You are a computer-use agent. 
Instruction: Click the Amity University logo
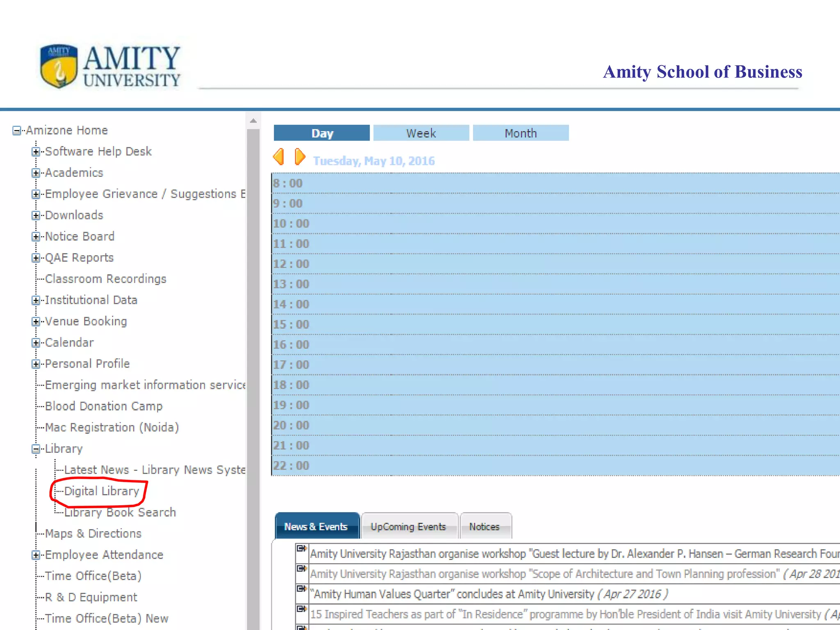[x=110, y=66]
